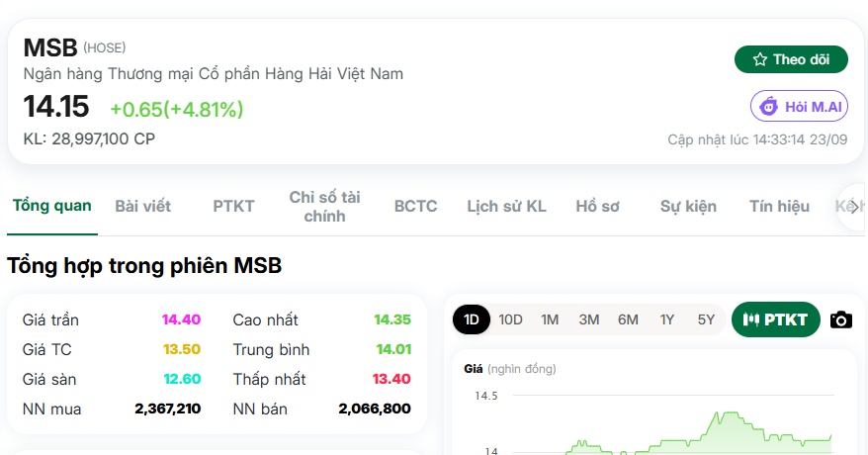Image resolution: width=868 pixels, height=455 pixels.
Task: Click the candlestick icon in PTKT button
Action: click(x=751, y=319)
